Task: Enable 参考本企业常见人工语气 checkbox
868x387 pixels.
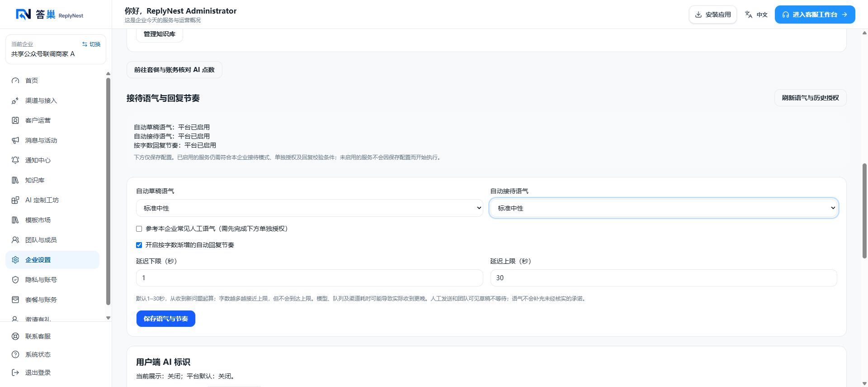Action: tap(139, 229)
